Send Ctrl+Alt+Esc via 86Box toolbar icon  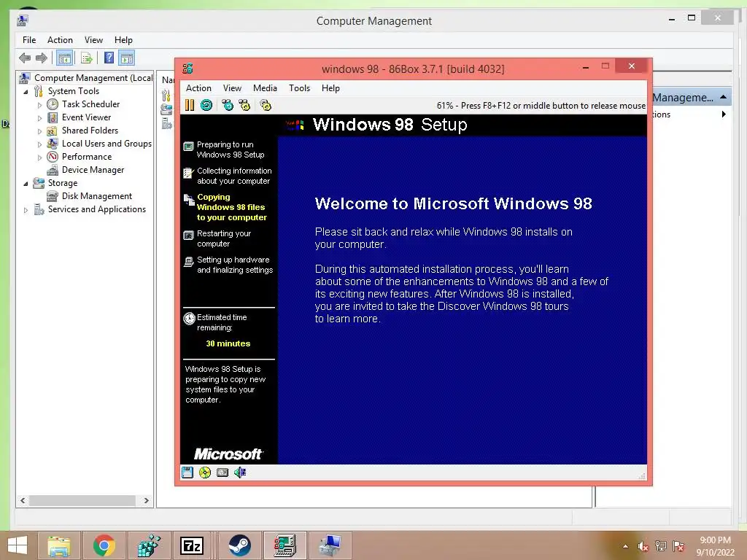click(x=244, y=105)
